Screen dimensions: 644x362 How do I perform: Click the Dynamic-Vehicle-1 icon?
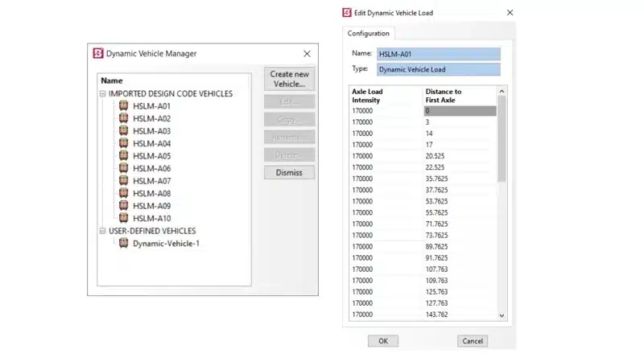(124, 243)
